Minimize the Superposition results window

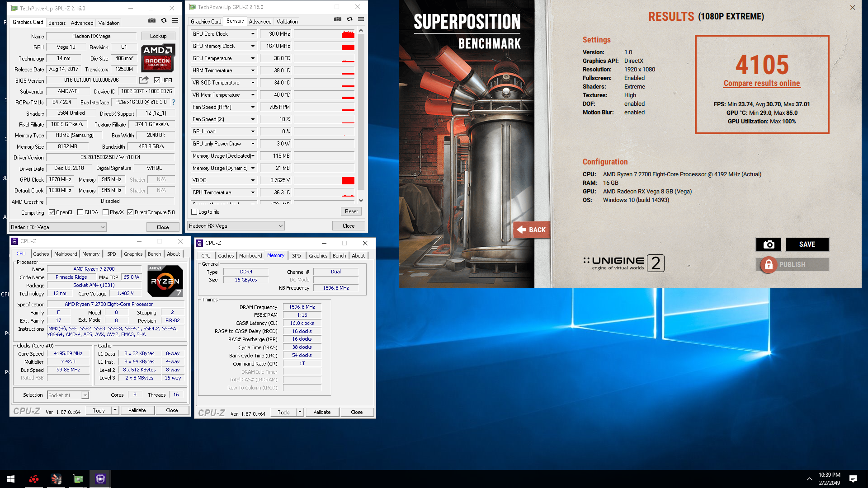[839, 7]
